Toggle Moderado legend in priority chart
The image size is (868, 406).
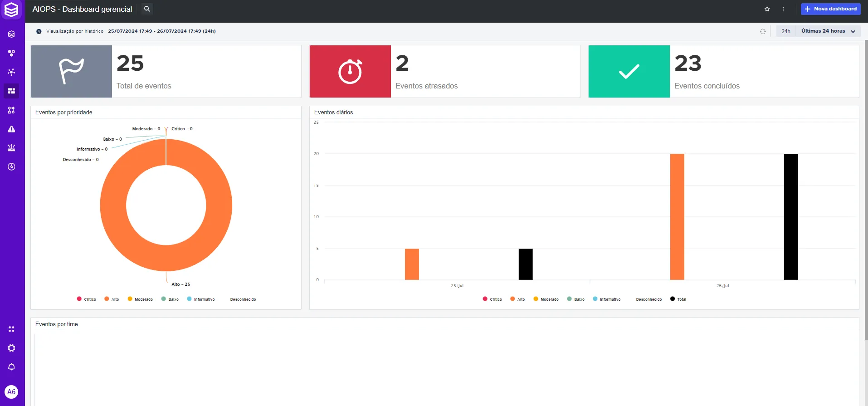click(x=140, y=299)
